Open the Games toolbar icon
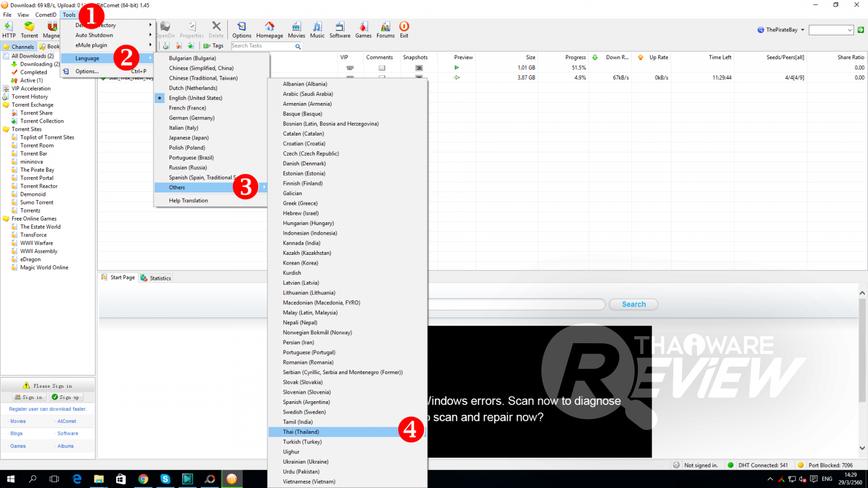This screenshot has height=488, width=868. coord(363,30)
